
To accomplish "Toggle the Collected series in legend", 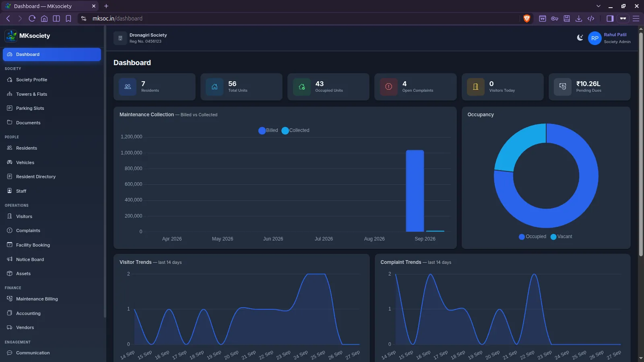I will point(295,131).
